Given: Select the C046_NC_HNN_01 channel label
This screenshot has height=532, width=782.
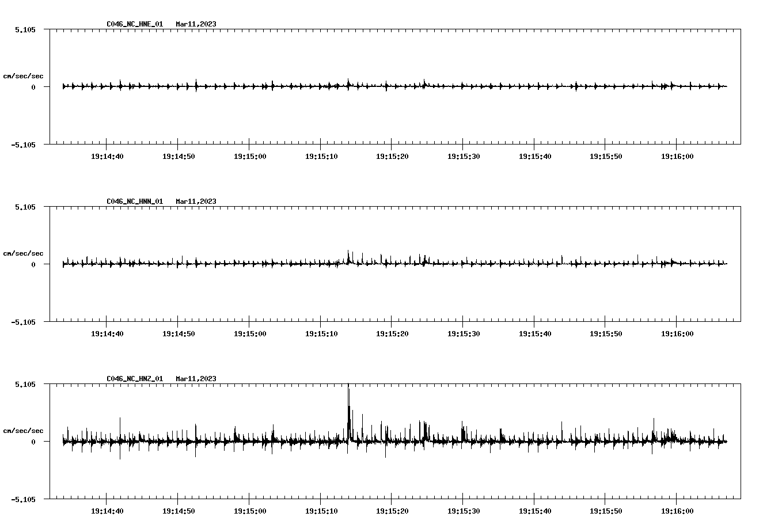Looking at the screenshot, I should [134, 201].
